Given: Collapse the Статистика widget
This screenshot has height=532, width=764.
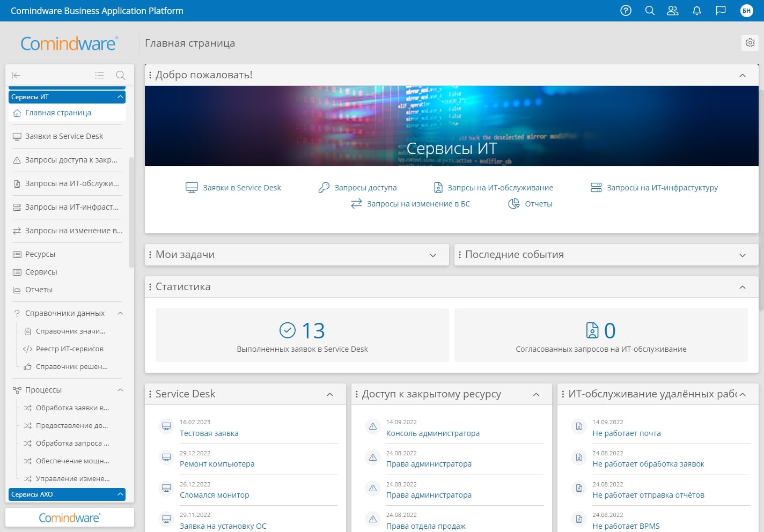Looking at the screenshot, I should click(743, 287).
